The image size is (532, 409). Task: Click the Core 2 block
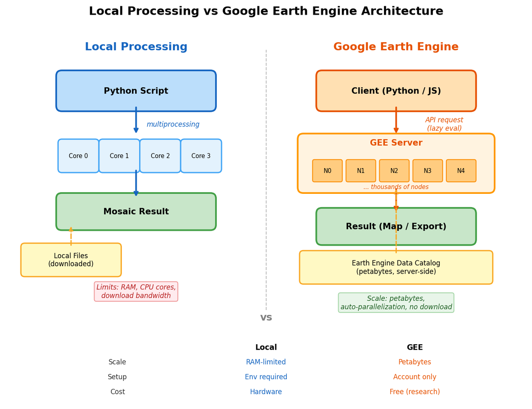tap(160, 156)
